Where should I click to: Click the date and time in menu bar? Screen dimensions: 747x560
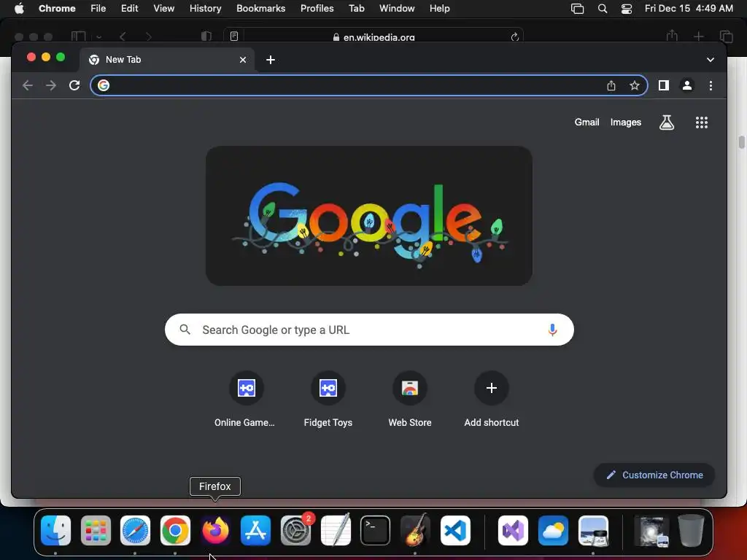[689, 8]
